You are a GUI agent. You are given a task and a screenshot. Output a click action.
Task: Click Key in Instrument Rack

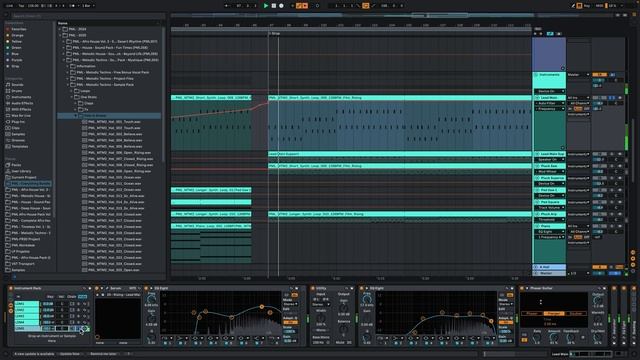pyautogui.click(x=50, y=297)
